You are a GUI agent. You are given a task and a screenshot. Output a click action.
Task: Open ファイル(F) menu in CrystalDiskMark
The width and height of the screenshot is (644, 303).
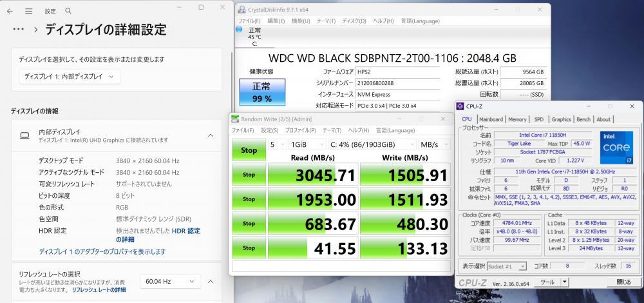click(243, 130)
